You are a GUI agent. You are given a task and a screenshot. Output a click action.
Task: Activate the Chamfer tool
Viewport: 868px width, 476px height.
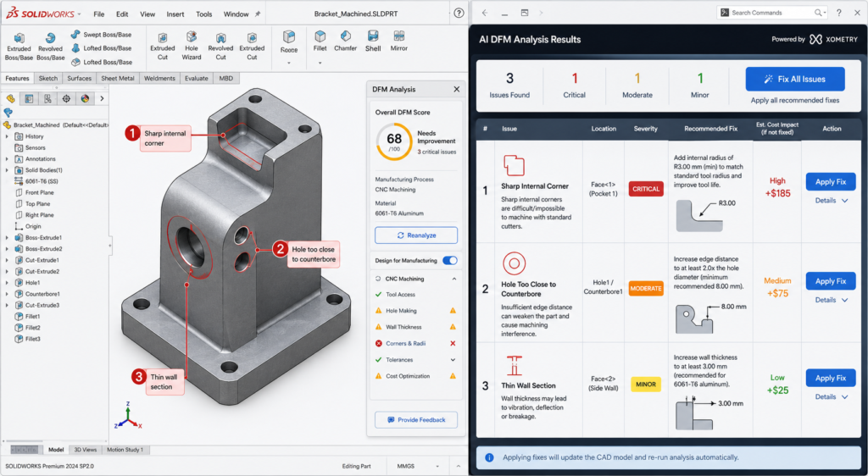pyautogui.click(x=346, y=42)
